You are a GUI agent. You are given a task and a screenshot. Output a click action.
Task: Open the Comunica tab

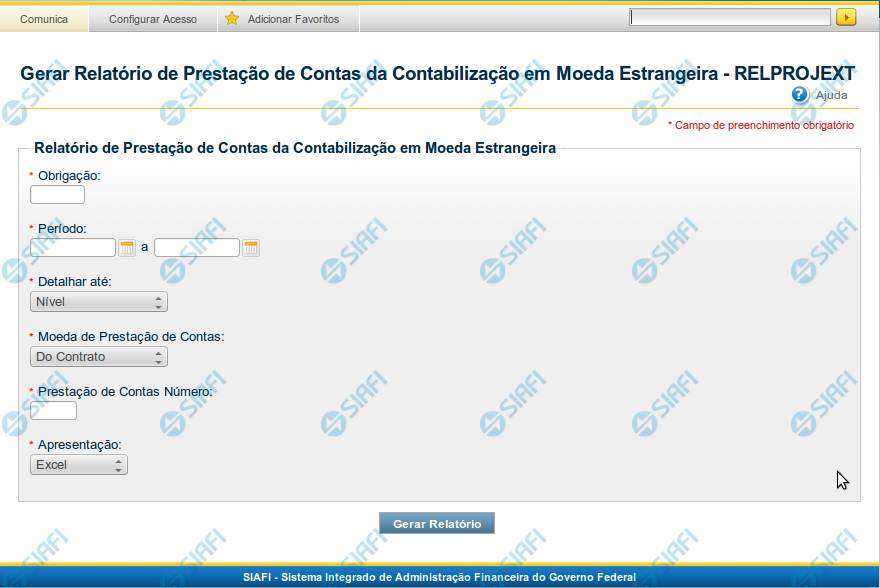tap(44, 19)
